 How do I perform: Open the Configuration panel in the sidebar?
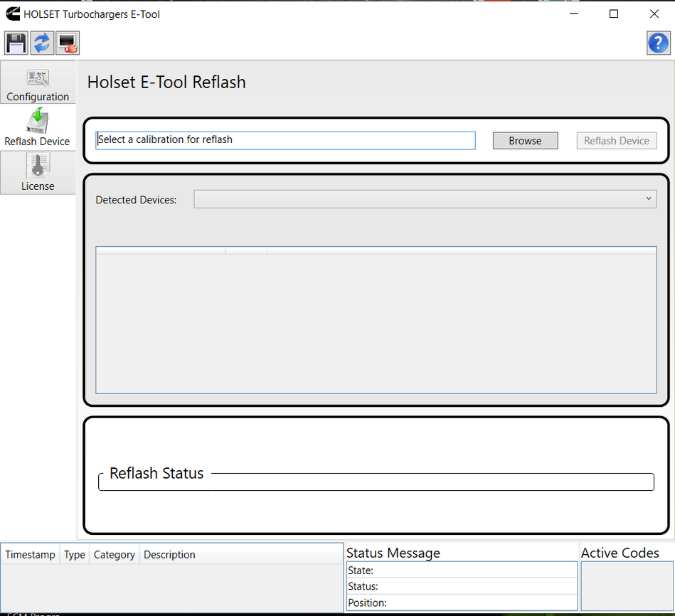[x=38, y=84]
